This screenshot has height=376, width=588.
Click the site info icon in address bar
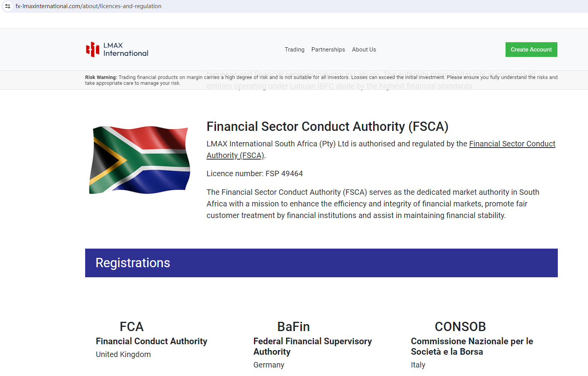8,6
